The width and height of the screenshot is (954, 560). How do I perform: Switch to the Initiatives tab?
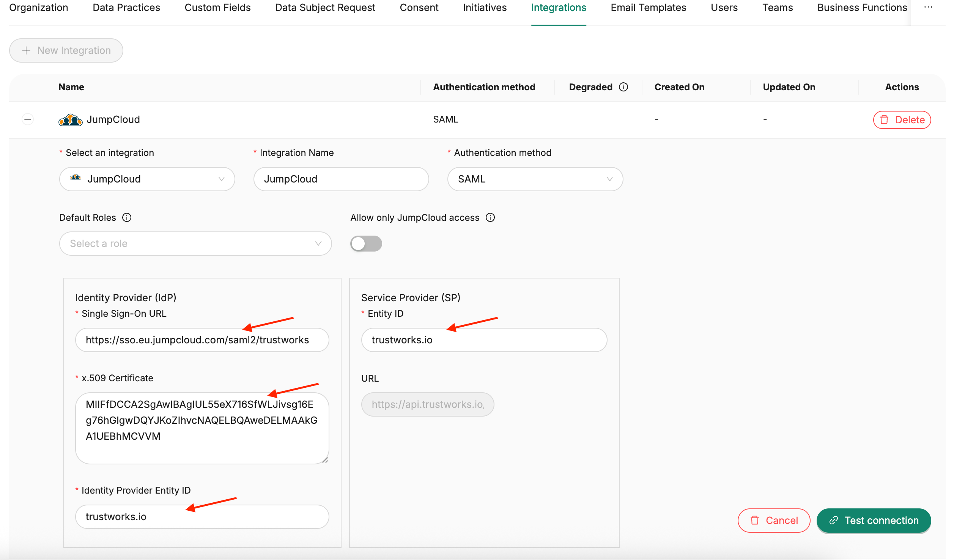[x=485, y=8]
